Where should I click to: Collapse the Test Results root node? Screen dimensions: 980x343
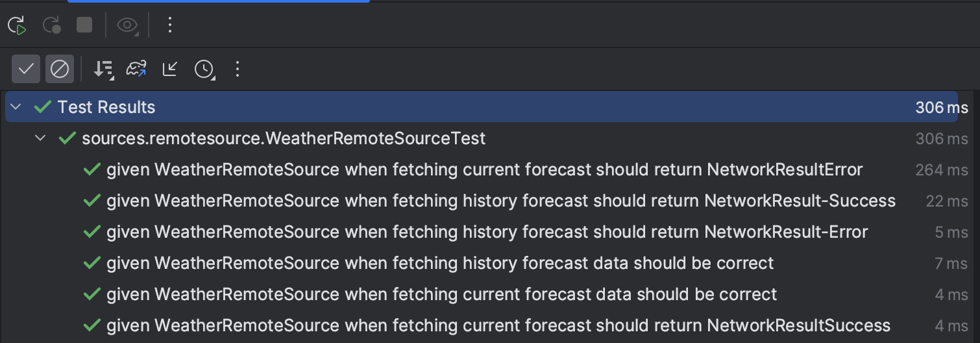pos(16,107)
